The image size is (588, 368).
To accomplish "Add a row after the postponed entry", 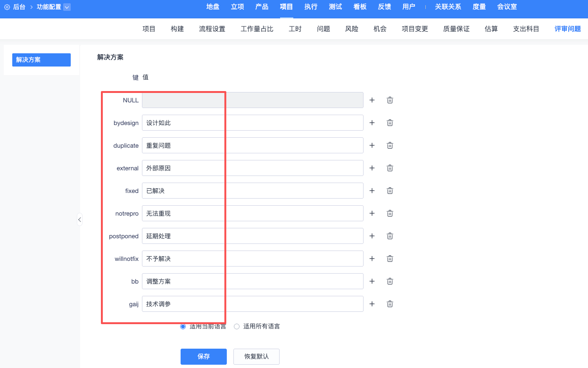I will (x=372, y=236).
